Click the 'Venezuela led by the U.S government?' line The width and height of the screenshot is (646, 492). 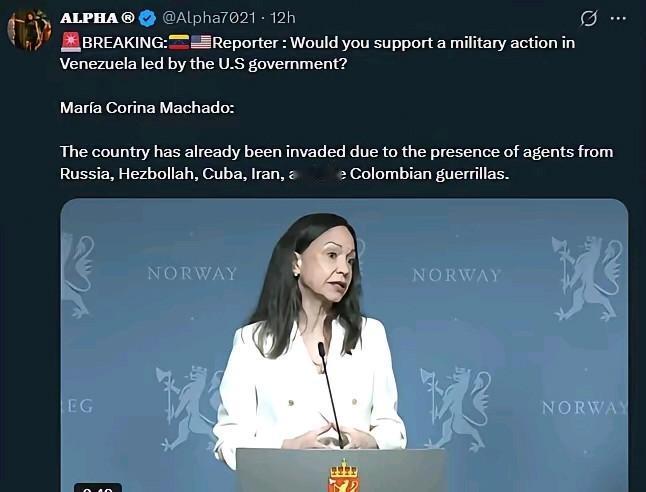(x=204, y=64)
